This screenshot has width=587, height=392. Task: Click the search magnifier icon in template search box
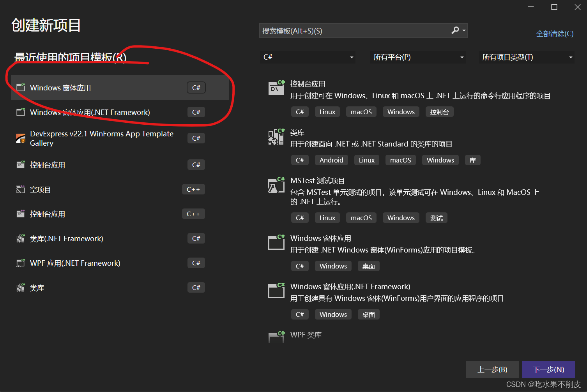[455, 30]
